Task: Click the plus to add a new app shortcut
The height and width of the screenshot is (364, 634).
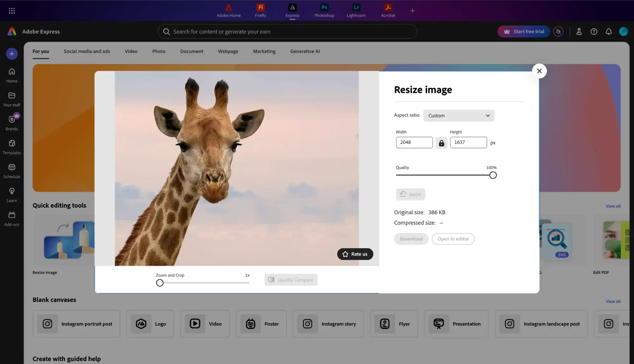Action: (412, 10)
